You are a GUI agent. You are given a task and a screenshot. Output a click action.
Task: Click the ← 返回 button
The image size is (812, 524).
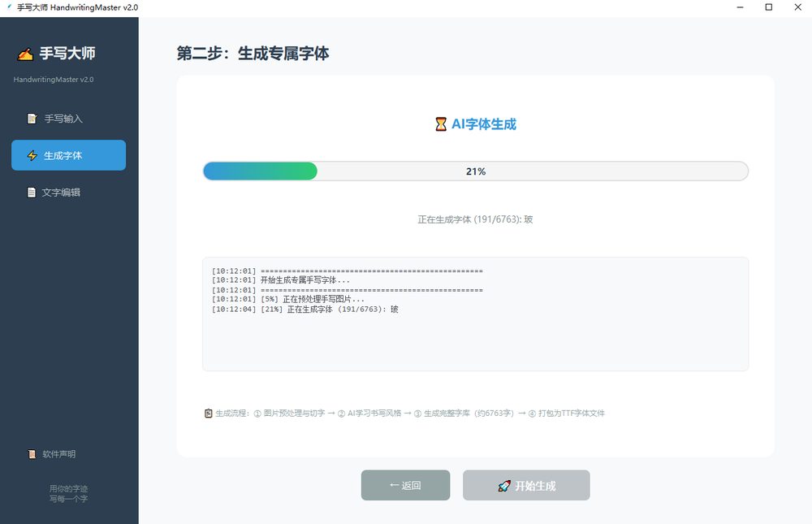pyautogui.click(x=405, y=485)
